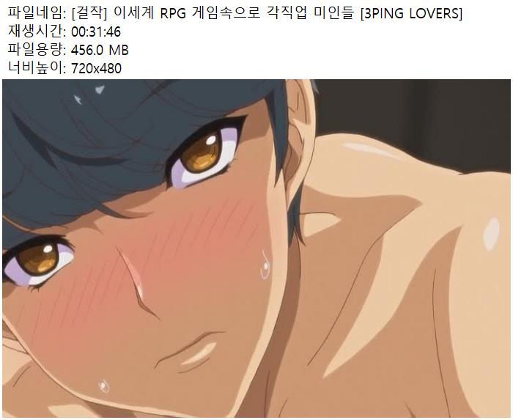Screen dimensions: 513x420
Task: Select the 00:31:46 duration value
Action: coord(96,32)
